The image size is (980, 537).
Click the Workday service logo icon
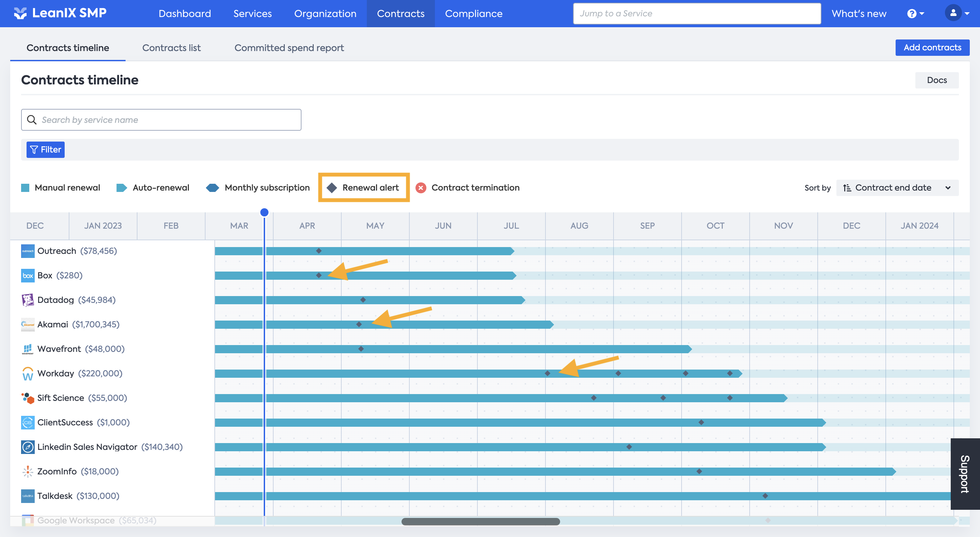pyautogui.click(x=28, y=374)
